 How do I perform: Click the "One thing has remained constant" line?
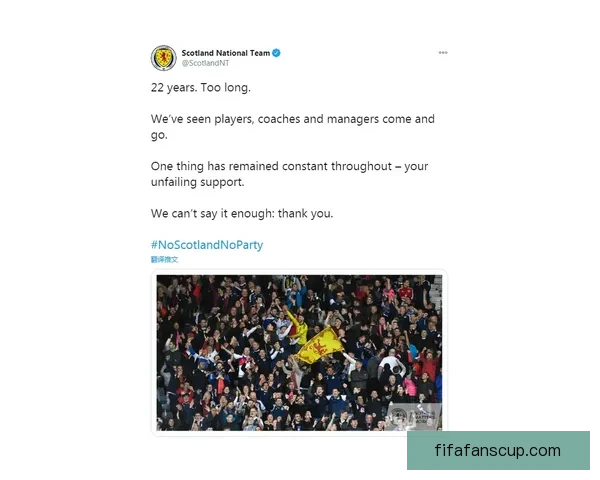289,166
